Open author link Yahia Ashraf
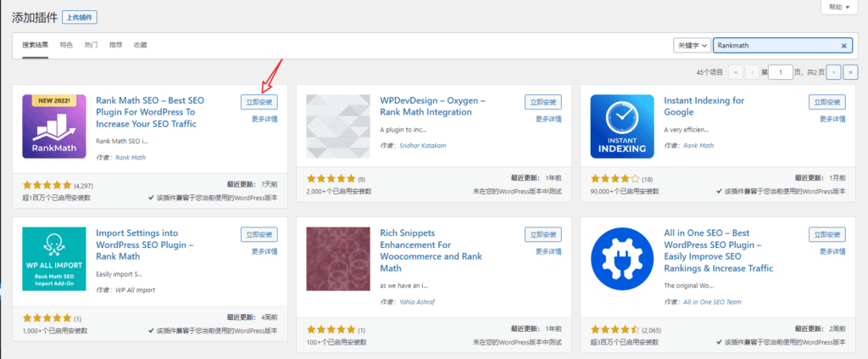Viewport: 868px width, 359px height. pyautogui.click(x=418, y=302)
